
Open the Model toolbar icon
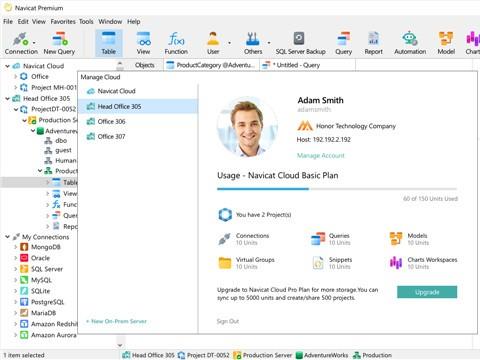coord(446,43)
